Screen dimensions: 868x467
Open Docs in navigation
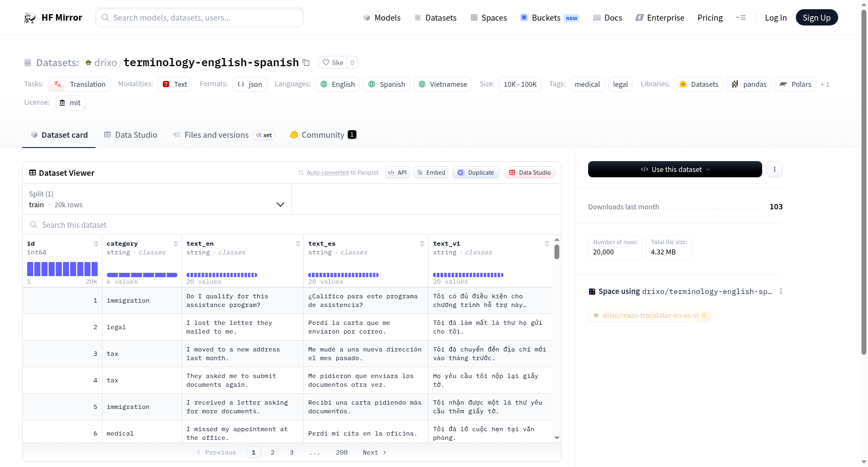(608, 18)
